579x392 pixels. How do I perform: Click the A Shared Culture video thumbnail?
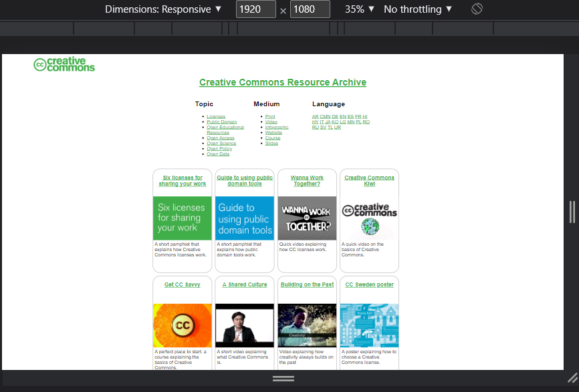[x=245, y=325]
